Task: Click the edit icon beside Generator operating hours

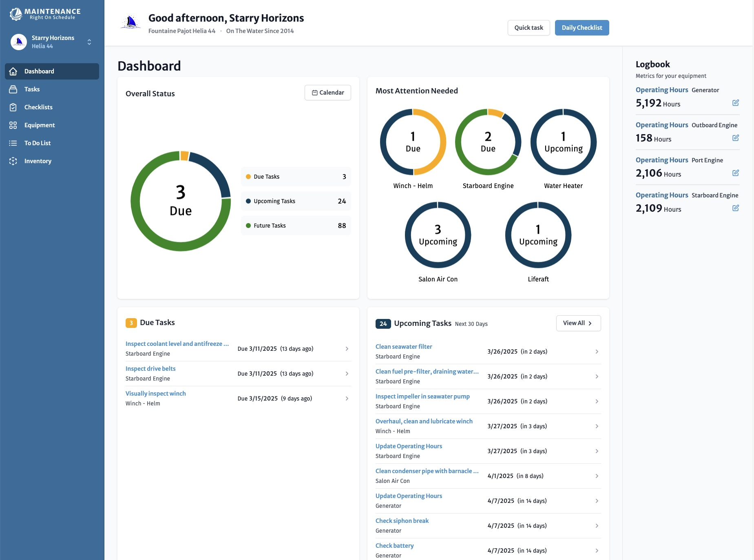Action: click(x=736, y=103)
